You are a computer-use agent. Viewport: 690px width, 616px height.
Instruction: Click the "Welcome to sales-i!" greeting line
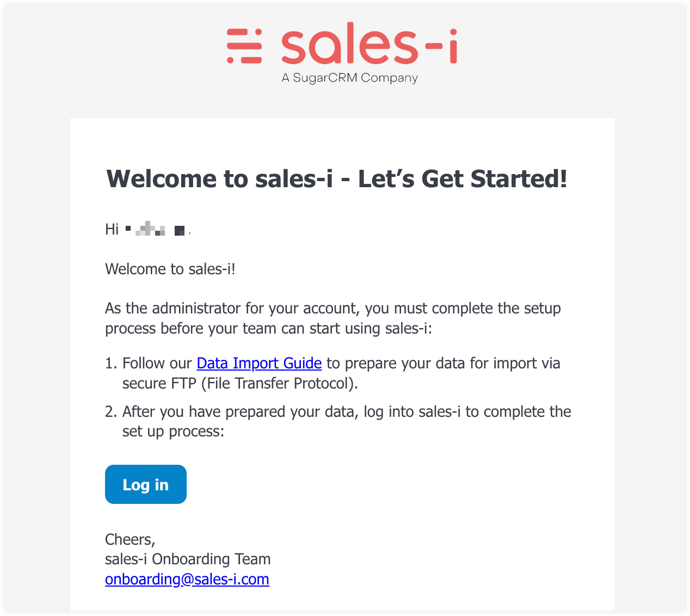tap(170, 269)
